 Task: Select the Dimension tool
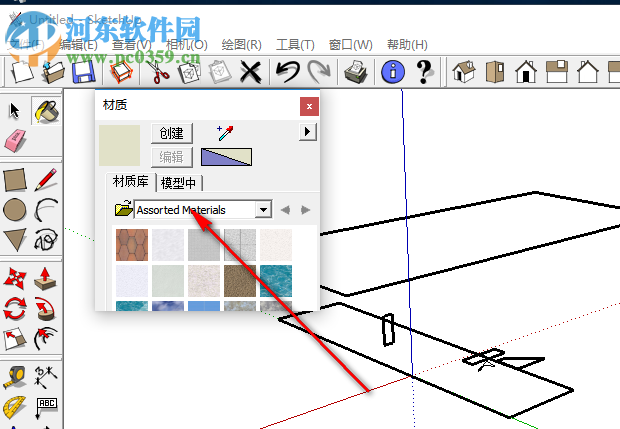[46, 377]
